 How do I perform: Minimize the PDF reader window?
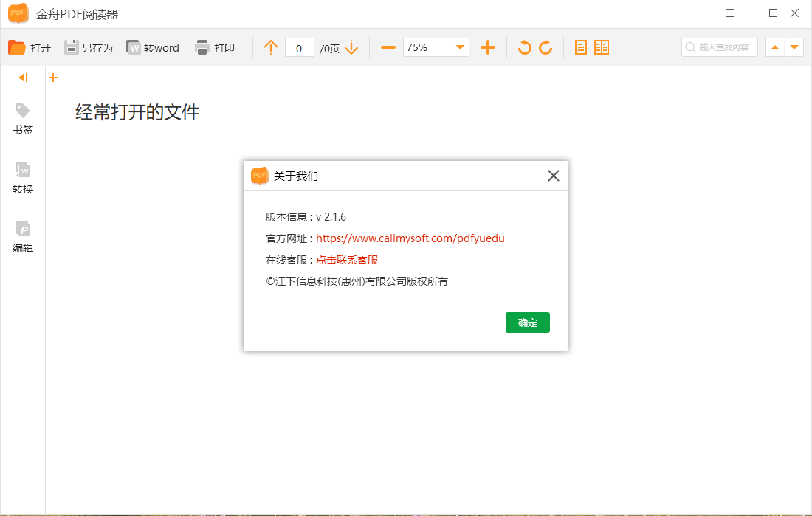pos(752,13)
